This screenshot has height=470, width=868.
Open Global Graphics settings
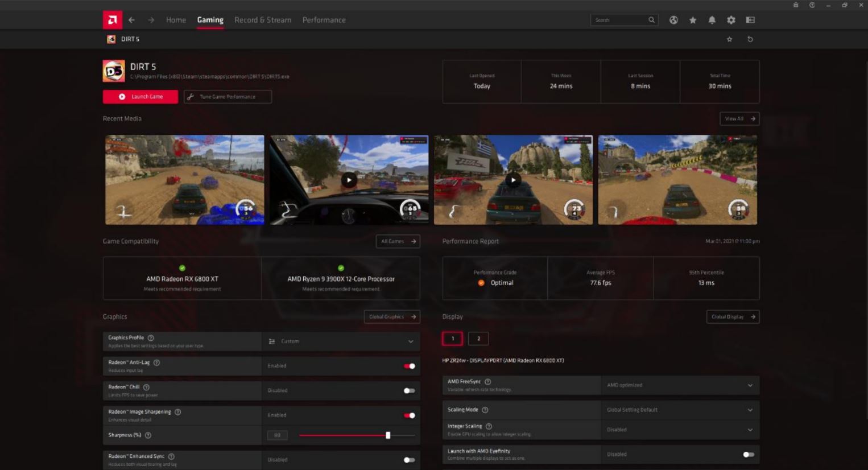coord(392,317)
